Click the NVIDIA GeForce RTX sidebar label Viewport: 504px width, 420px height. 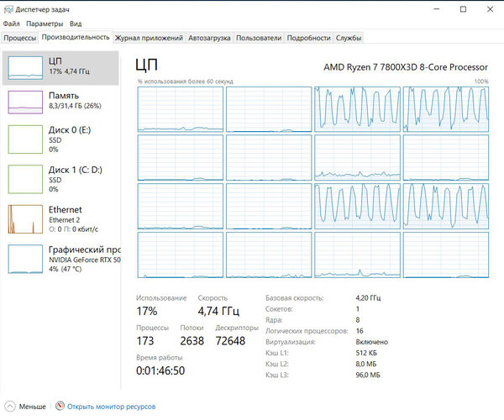point(85,260)
